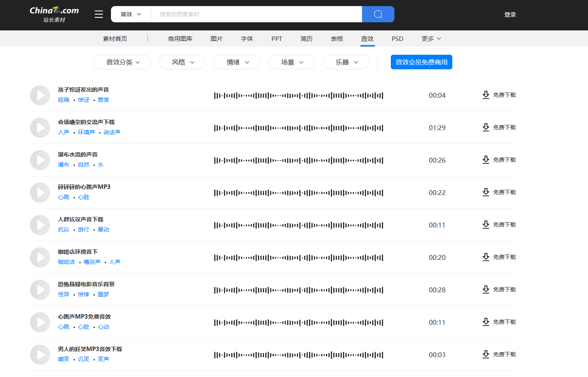Download the 砰砰砰的心跳声MP3 sound
Image resolution: width=588 pixels, height=377 pixels.
click(499, 192)
